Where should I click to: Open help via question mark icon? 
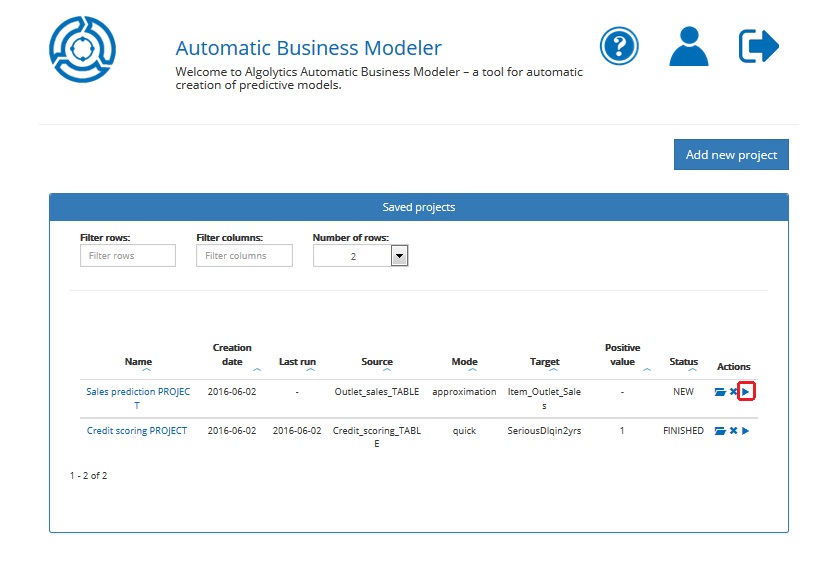pos(619,46)
